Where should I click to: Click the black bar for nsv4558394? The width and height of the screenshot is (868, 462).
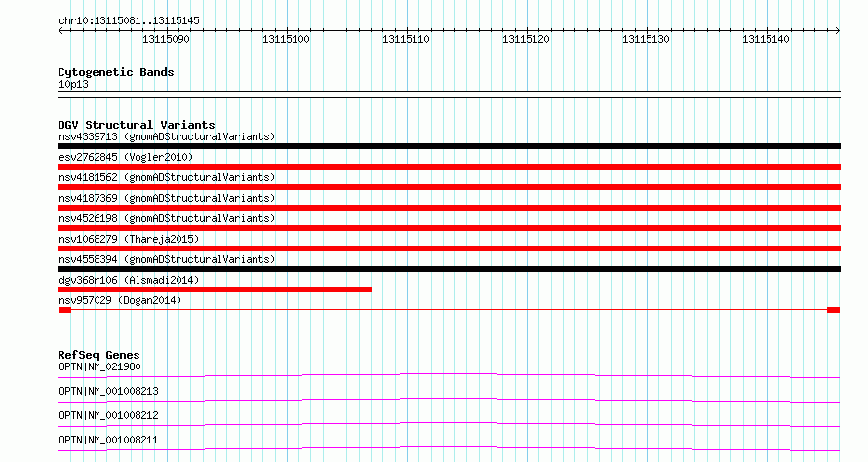[449, 269]
